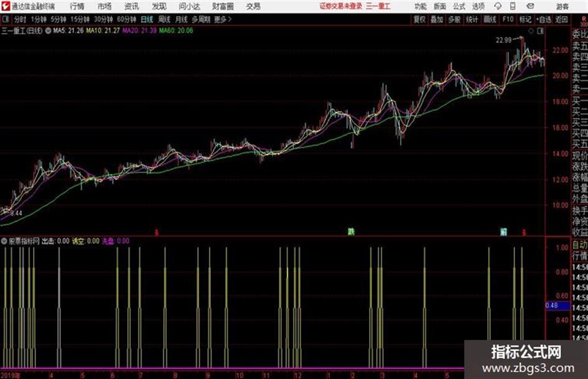Click the 出击: 0.00 indicator value

55,241
